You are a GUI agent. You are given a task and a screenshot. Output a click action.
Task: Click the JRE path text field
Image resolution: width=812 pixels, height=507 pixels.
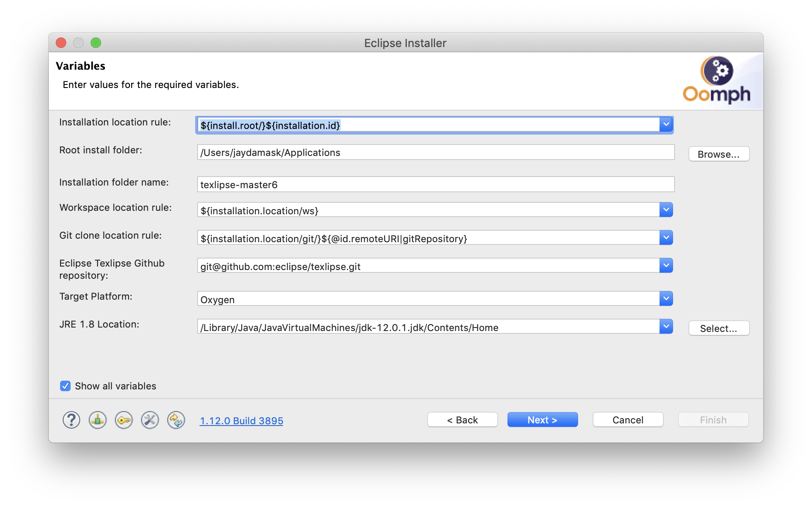pyautogui.click(x=429, y=327)
